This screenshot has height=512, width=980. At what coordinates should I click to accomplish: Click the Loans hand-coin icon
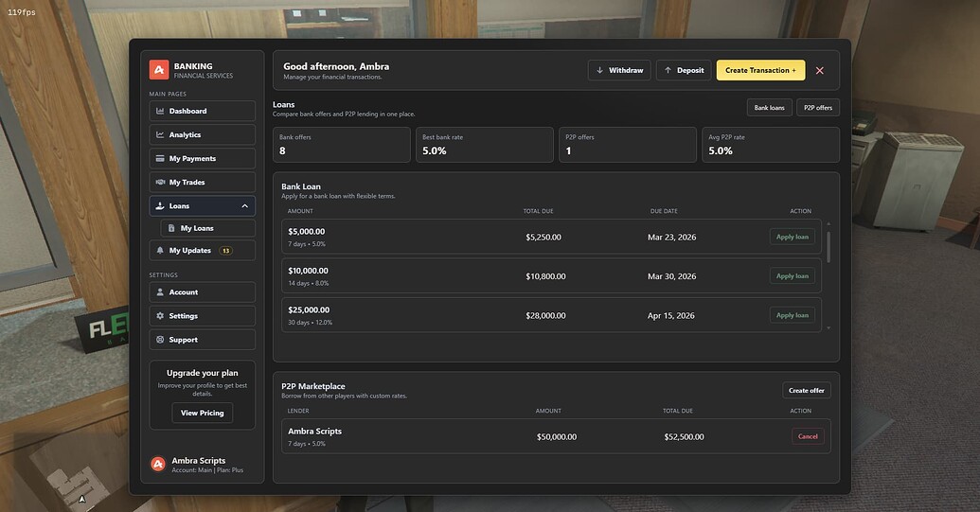coord(160,206)
